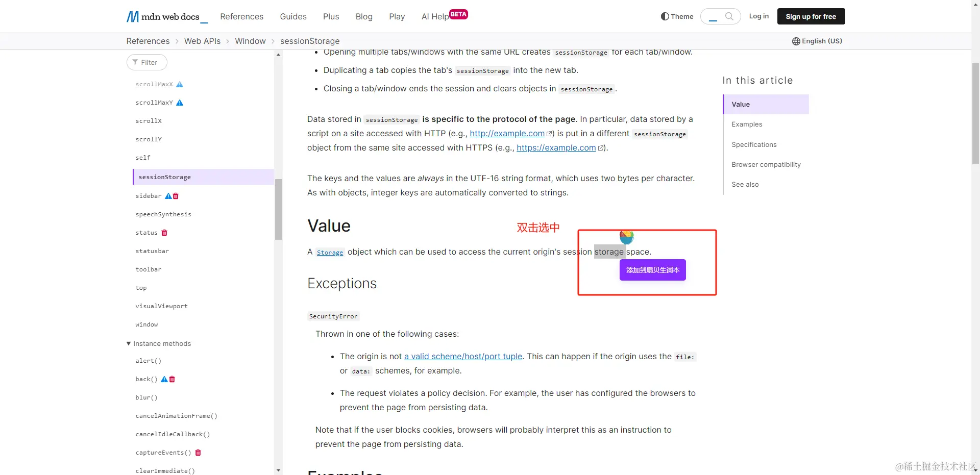Image resolution: width=980 pixels, height=475 pixels.
Task: Select self in sidebar
Action: click(x=143, y=158)
